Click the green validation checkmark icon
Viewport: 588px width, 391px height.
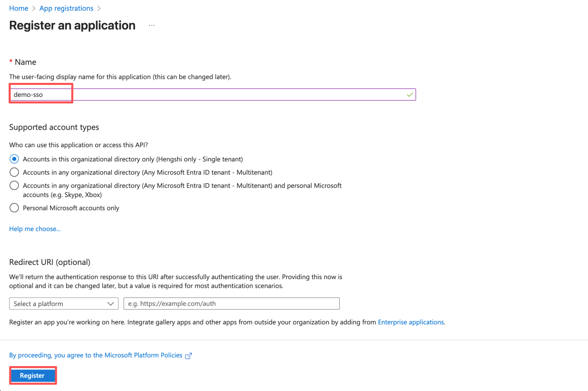410,95
